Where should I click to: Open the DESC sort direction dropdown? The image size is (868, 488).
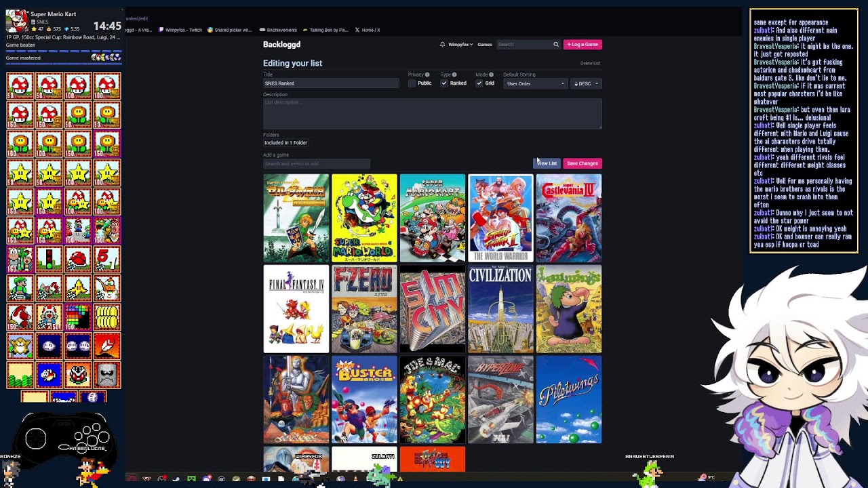click(586, 83)
